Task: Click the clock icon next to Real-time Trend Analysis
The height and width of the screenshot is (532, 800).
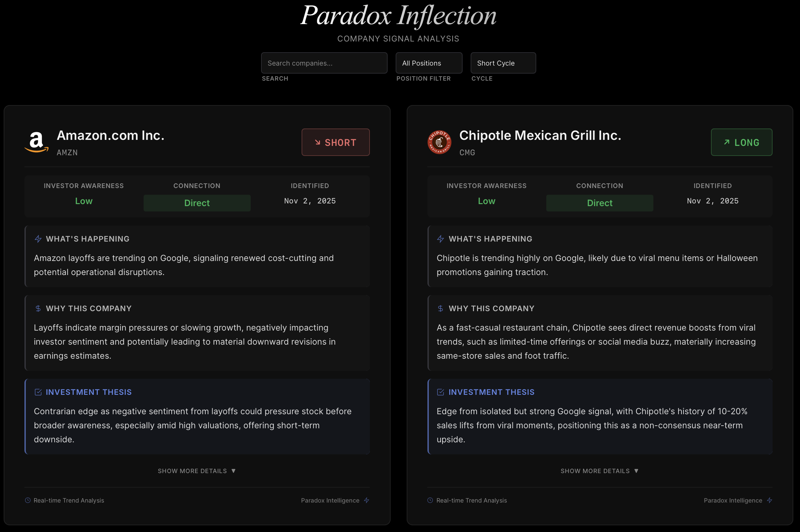Action: pyautogui.click(x=27, y=500)
